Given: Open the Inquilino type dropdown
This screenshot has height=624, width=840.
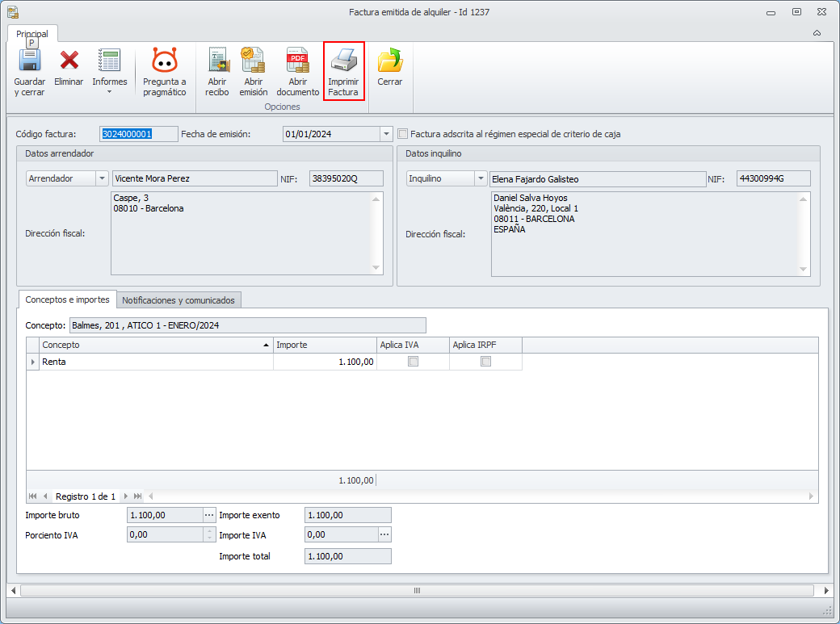Looking at the screenshot, I should [x=481, y=179].
